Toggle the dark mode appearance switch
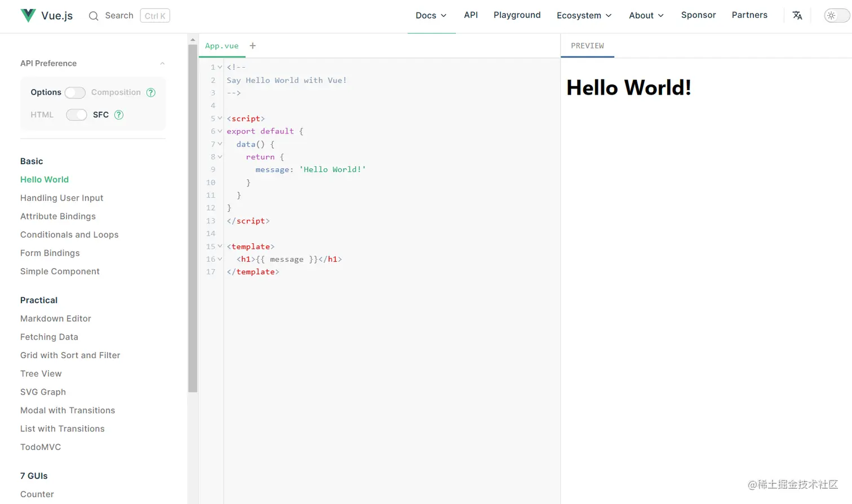Image resolution: width=852 pixels, height=504 pixels. pyautogui.click(x=837, y=16)
